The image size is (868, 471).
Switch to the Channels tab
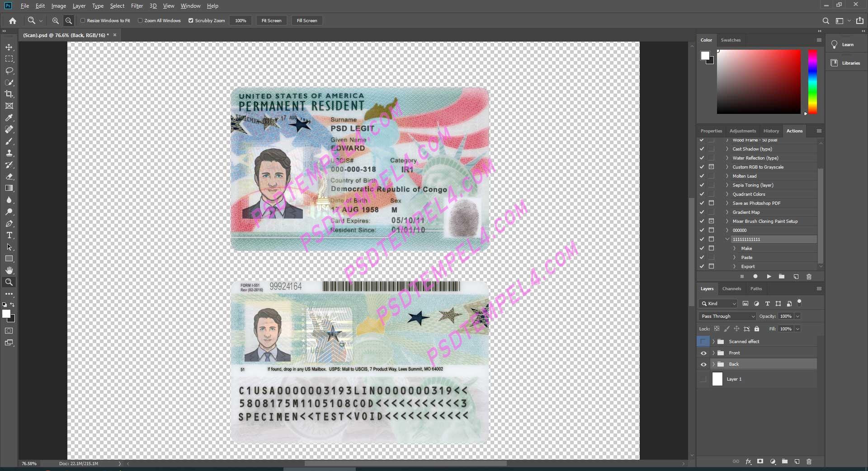[x=731, y=289]
